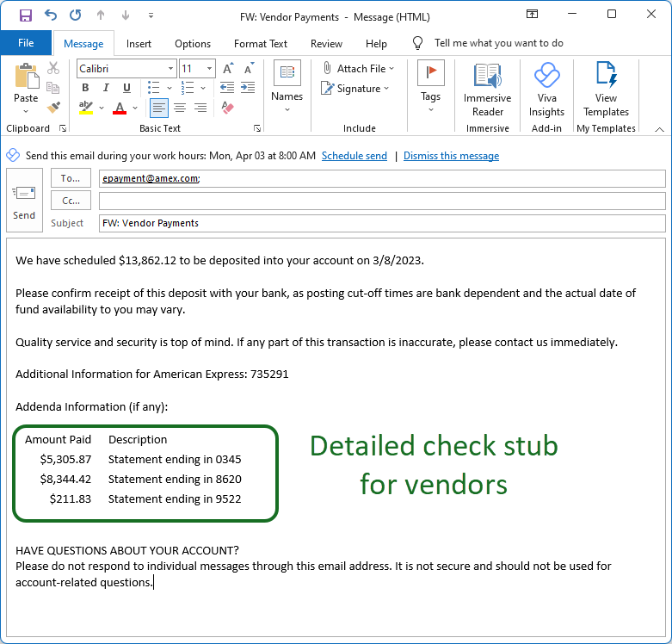The image size is (672, 644).
Task: Select the Format Painter brush
Action: (x=53, y=108)
